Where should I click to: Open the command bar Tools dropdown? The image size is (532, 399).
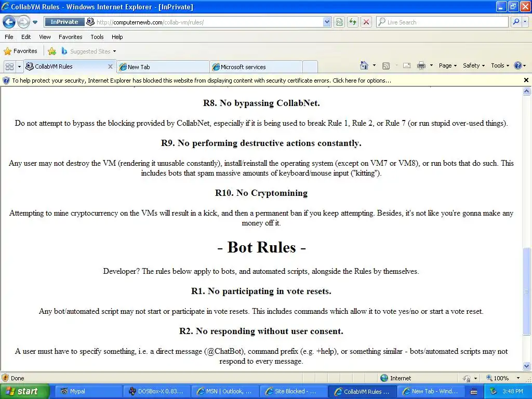[500, 65]
